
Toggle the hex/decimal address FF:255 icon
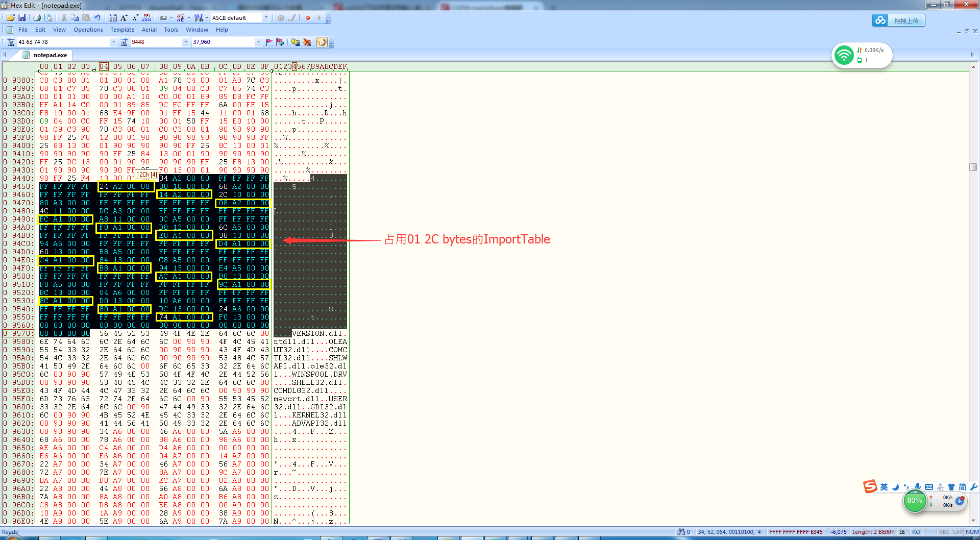(x=146, y=18)
